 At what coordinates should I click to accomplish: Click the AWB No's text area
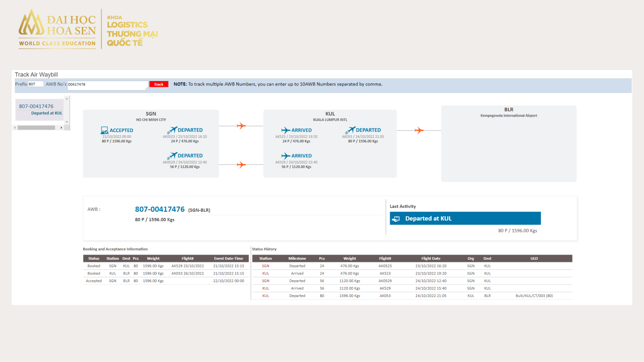coord(107,85)
